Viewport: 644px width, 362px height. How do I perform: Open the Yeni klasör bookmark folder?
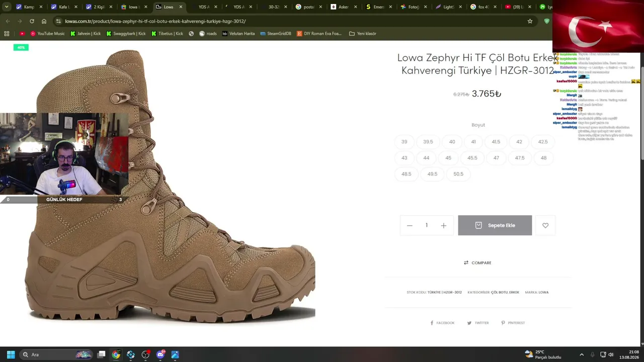(363, 34)
